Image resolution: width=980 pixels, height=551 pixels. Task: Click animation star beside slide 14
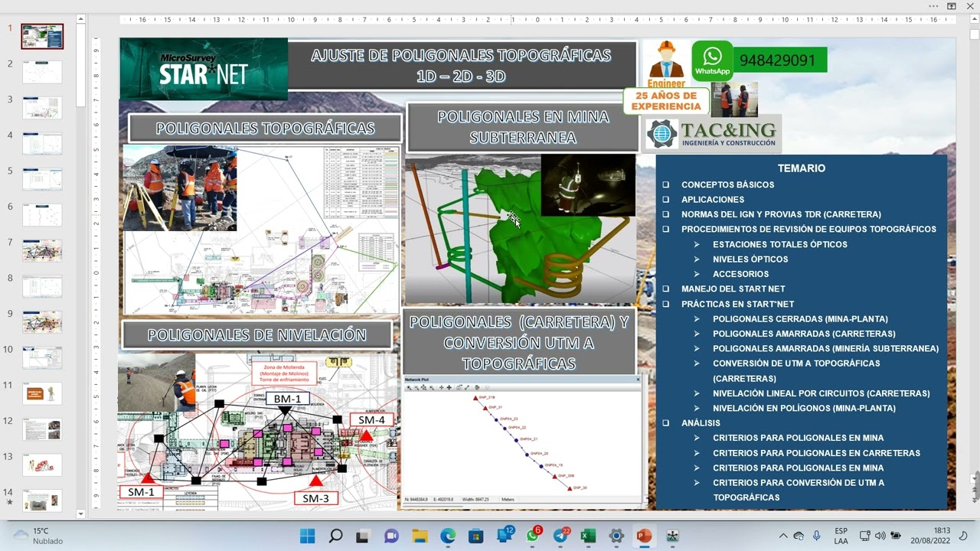(9, 503)
